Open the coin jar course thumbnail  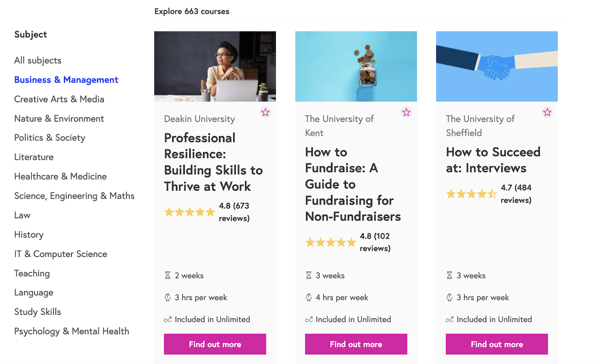(356, 66)
